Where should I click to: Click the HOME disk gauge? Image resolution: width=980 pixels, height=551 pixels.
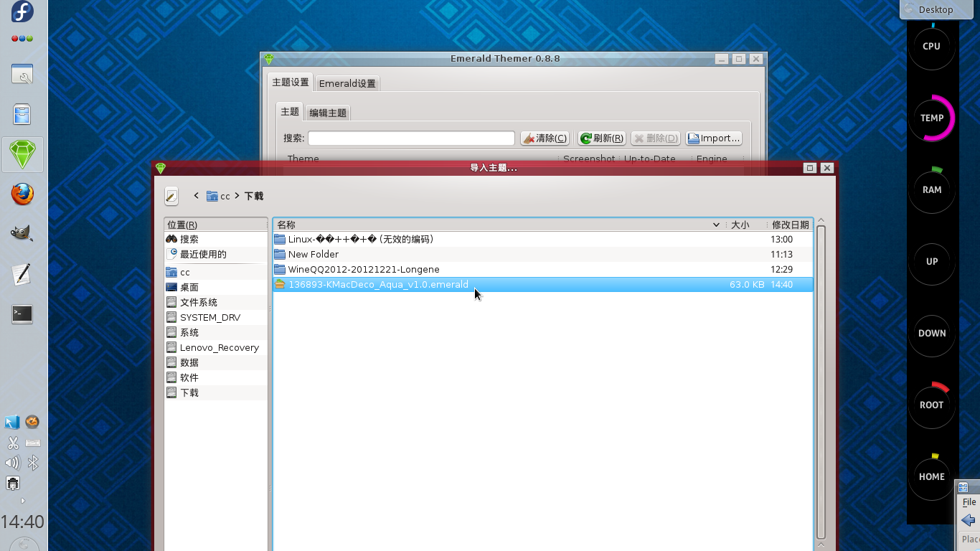coord(931,476)
